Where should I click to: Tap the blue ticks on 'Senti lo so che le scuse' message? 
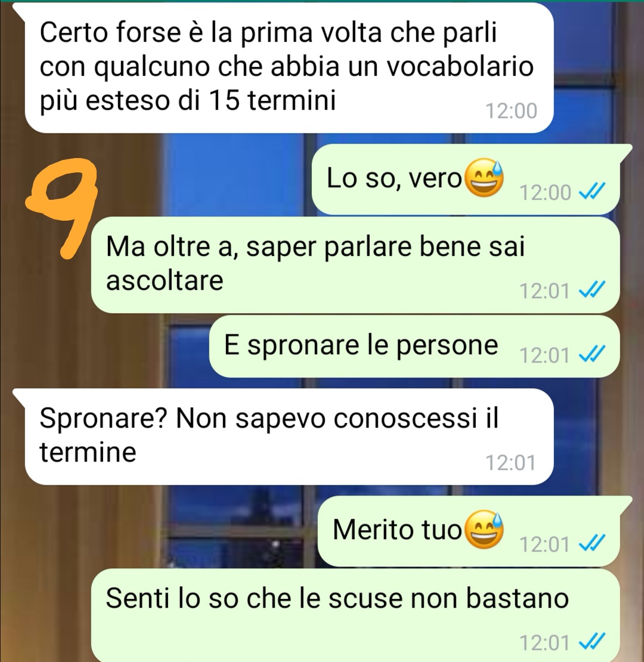(592, 642)
